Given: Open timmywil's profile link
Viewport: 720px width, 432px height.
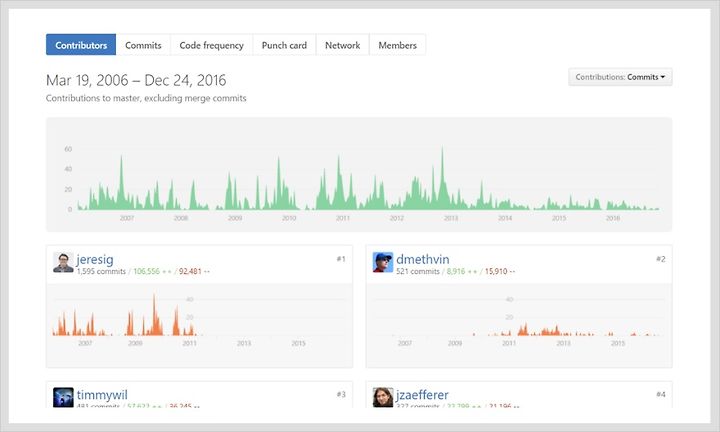Looking at the screenshot, I should (x=102, y=395).
